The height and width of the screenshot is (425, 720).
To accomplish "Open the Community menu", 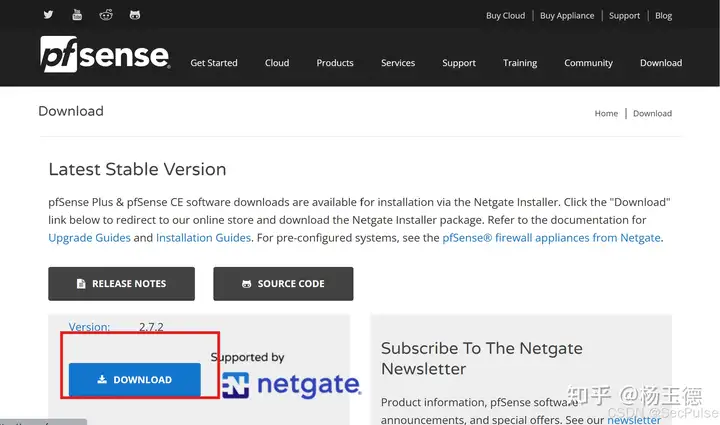I will tap(589, 63).
